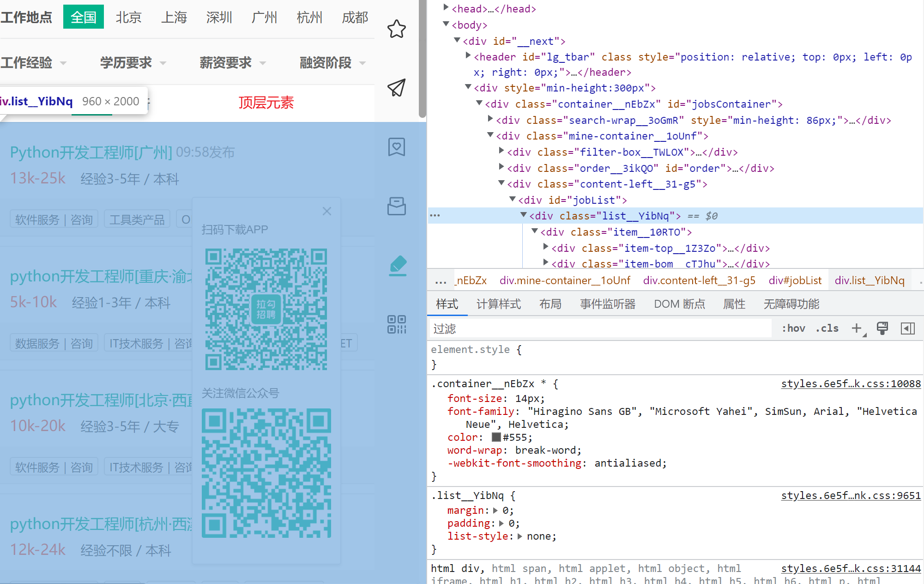Open the bookmark heart icon in sidebar
The height and width of the screenshot is (584, 924).
coord(396,147)
